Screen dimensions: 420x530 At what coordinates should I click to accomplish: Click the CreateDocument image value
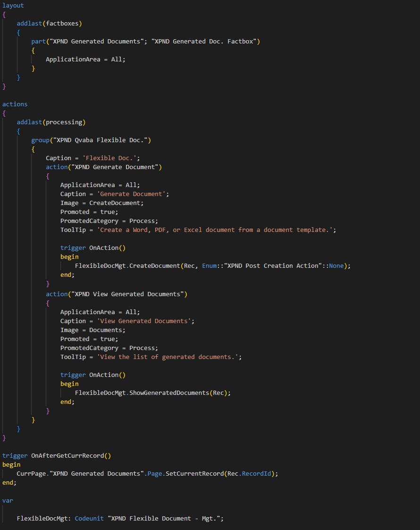pos(116,203)
